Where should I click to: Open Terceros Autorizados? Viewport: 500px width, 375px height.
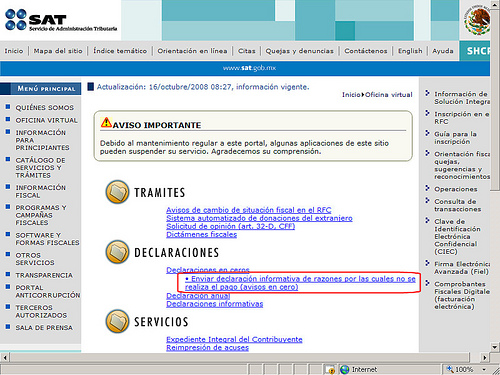pyautogui.click(x=41, y=311)
